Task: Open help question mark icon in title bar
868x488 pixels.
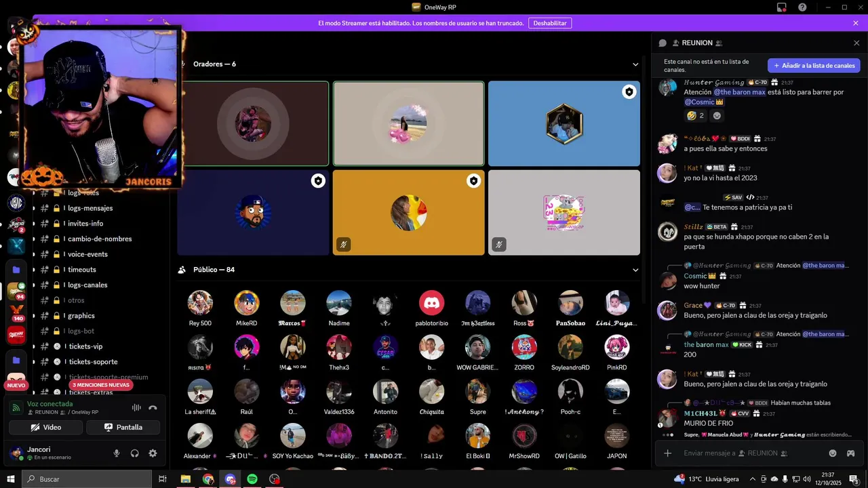Action: (802, 7)
